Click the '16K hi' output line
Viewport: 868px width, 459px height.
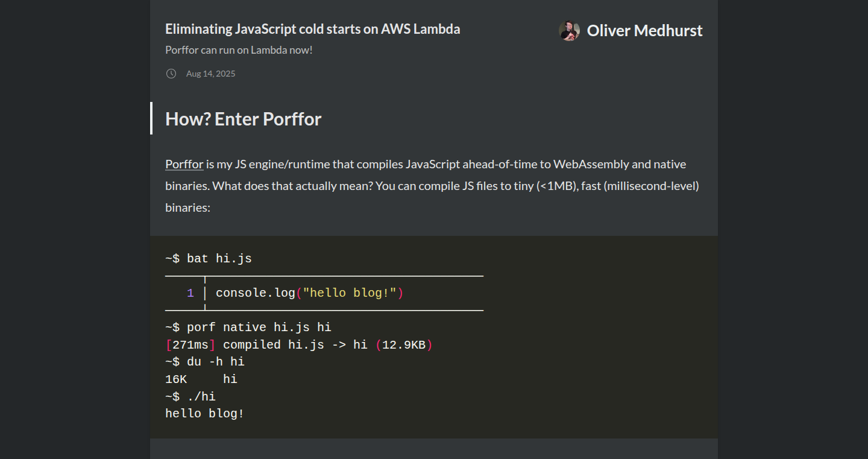click(201, 379)
